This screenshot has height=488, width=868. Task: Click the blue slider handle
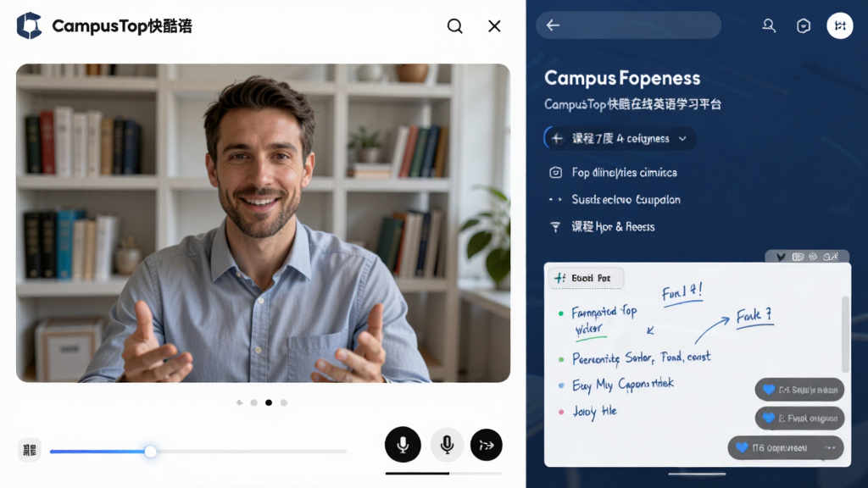[150, 452]
